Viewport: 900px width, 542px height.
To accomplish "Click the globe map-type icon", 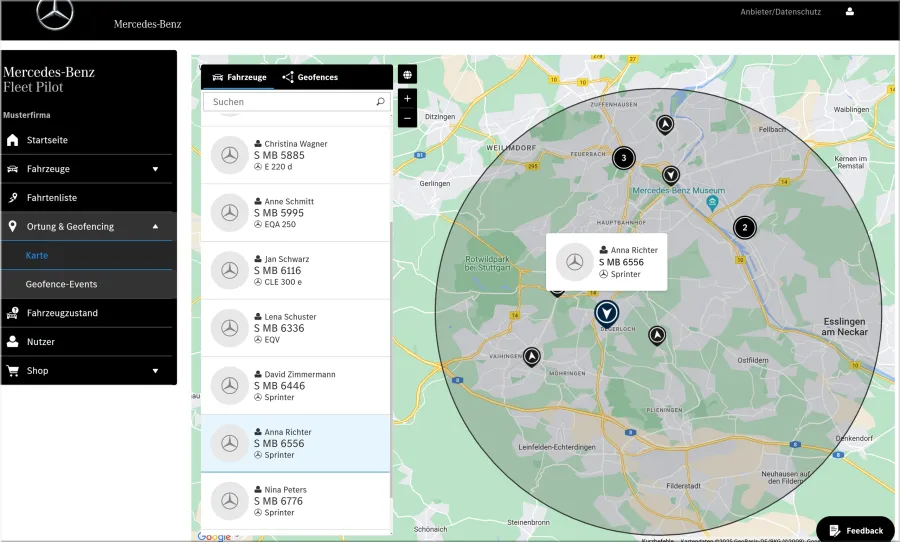I will 407,75.
